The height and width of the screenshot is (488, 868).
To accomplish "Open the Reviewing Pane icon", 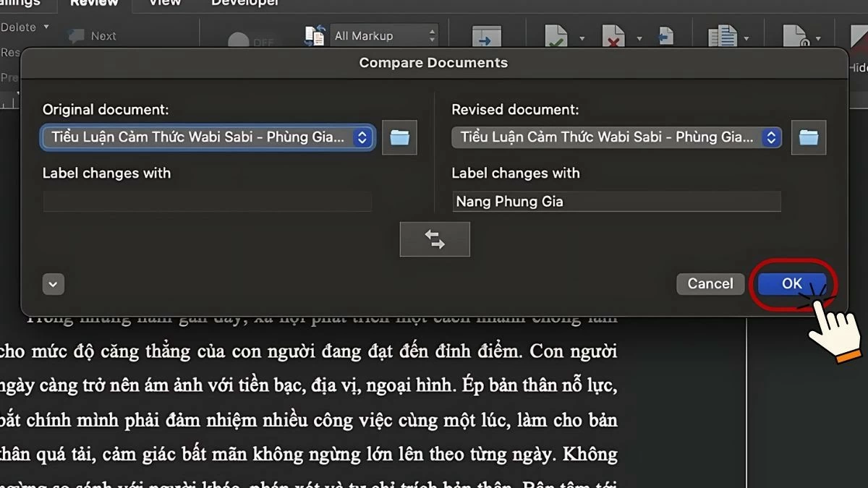I will click(x=723, y=35).
